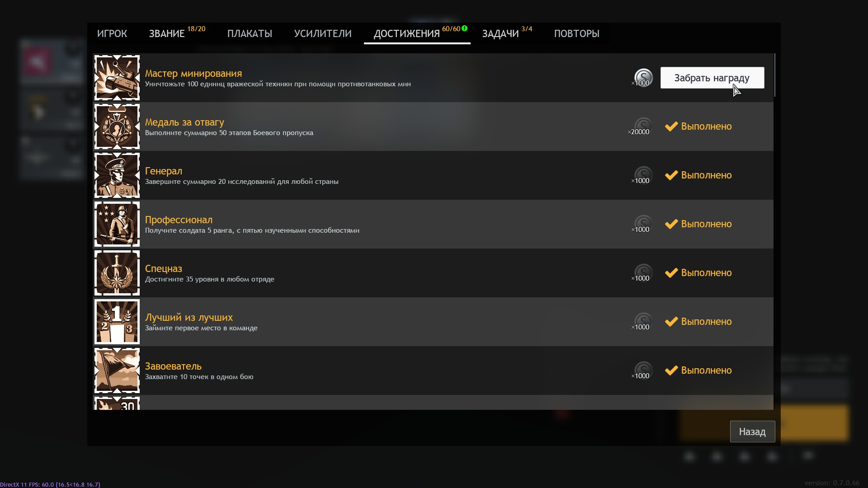Click the Медаль за отвагу medal badge
Viewport: 868px width, 488px height.
coord(117,127)
